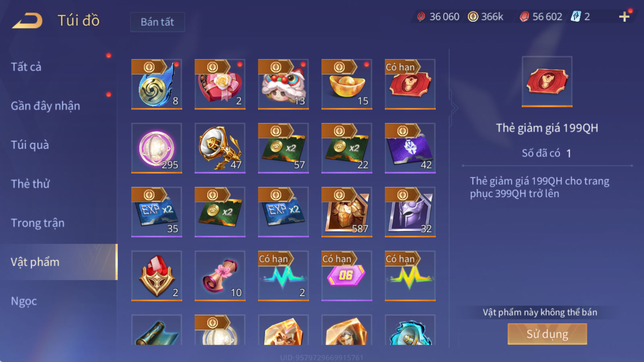Open the plus icon to add currency
Viewport: 644px width, 362px height.
tap(624, 16)
